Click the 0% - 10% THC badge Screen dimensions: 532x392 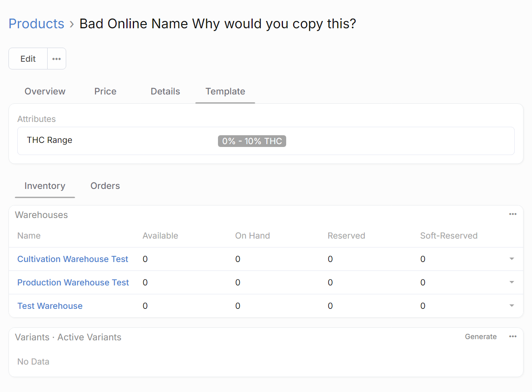(x=252, y=141)
